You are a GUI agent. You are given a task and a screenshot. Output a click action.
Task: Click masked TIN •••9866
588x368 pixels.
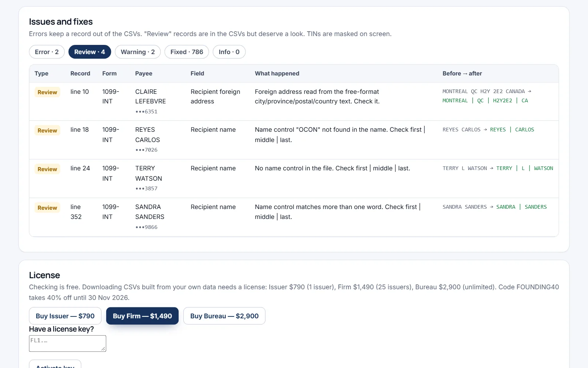pyautogui.click(x=146, y=227)
